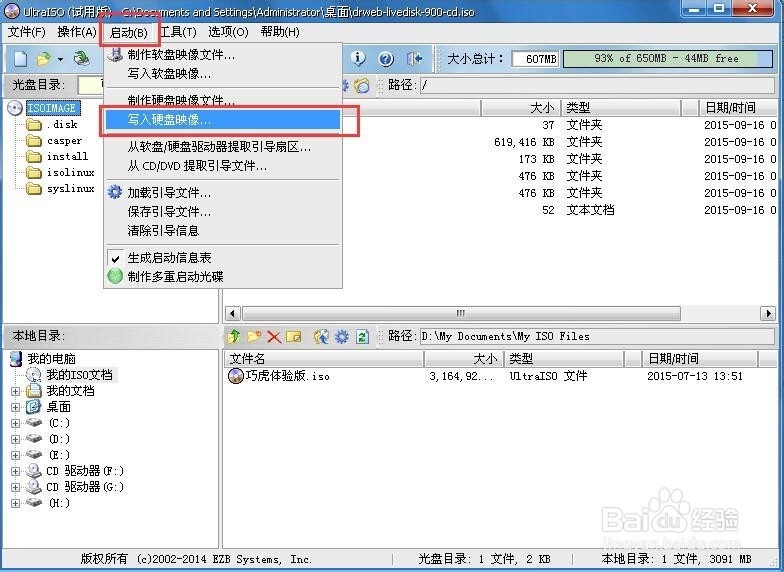
Task: Click the red X delete icon
Action: click(x=274, y=336)
